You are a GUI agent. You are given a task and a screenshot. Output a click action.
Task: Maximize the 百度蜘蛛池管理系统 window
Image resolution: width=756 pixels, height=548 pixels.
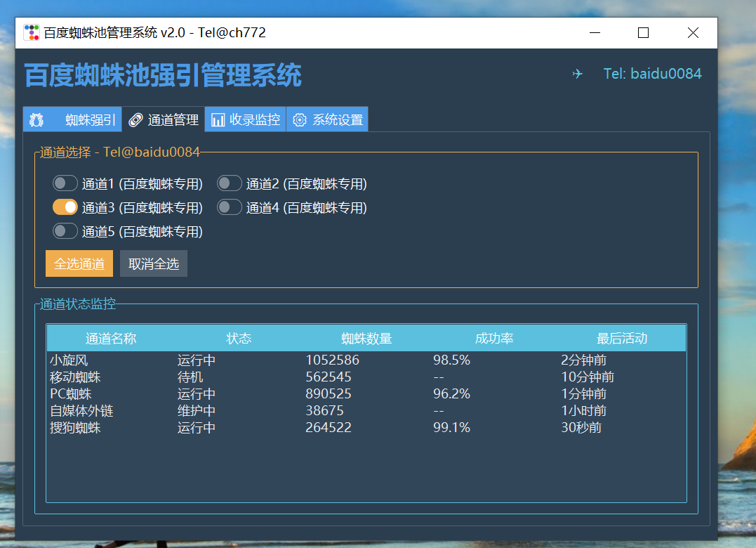[x=643, y=33]
